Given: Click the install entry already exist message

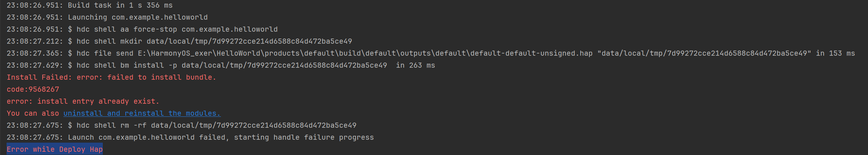Looking at the screenshot, I should (x=83, y=101).
